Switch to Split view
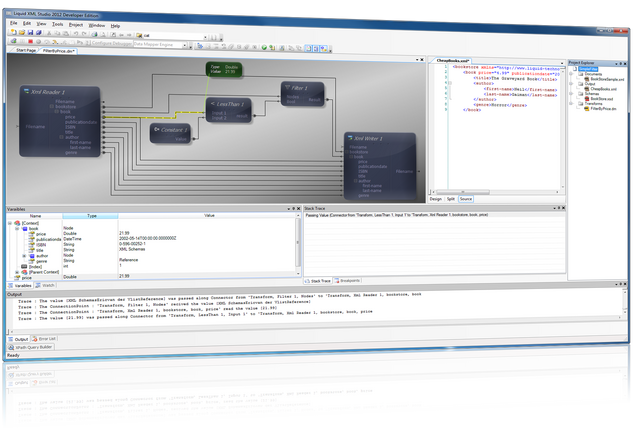Screen dimensions: 640x445 [451, 199]
